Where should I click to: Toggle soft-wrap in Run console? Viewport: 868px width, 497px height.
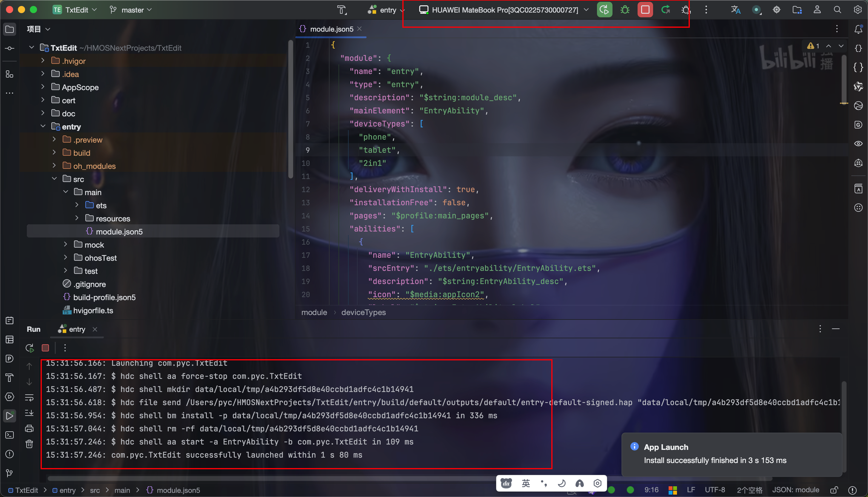coord(29,398)
